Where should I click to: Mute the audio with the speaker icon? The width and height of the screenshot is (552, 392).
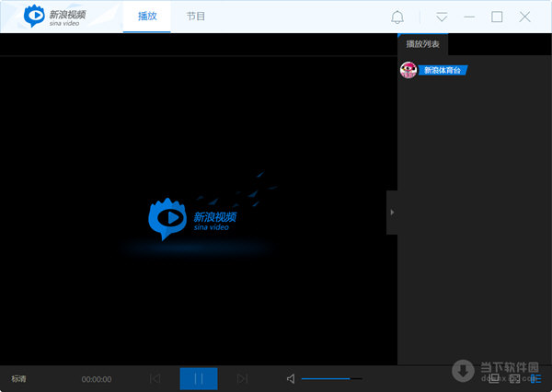[x=291, y=379]
